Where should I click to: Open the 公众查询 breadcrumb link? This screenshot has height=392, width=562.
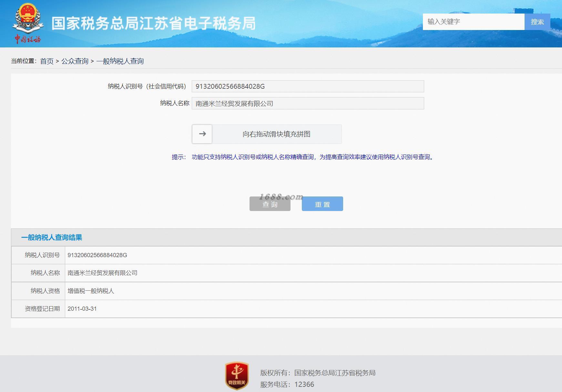[75, 61]
